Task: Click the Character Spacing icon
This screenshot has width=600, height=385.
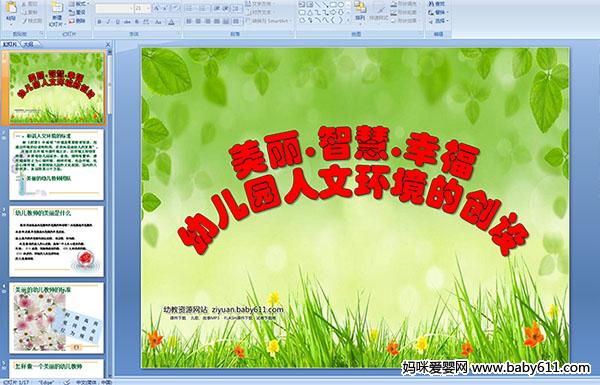Action: (x=146, y=22)
